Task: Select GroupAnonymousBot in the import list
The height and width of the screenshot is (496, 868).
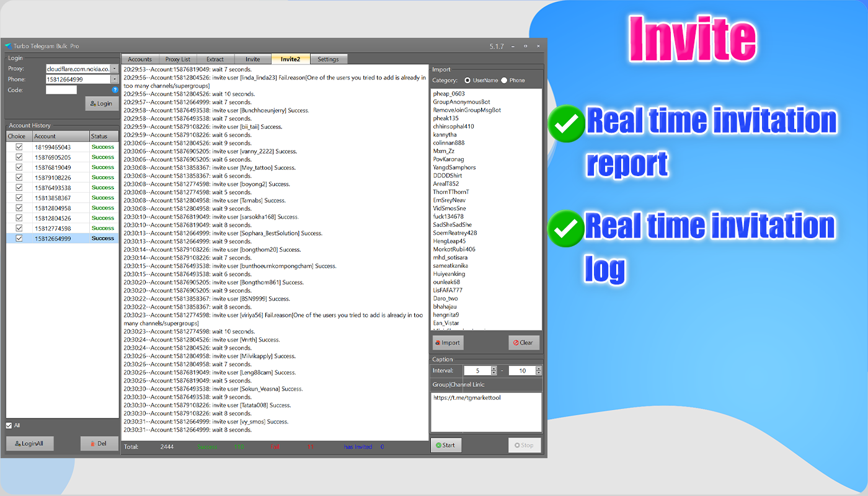Action: click(461, 102)
